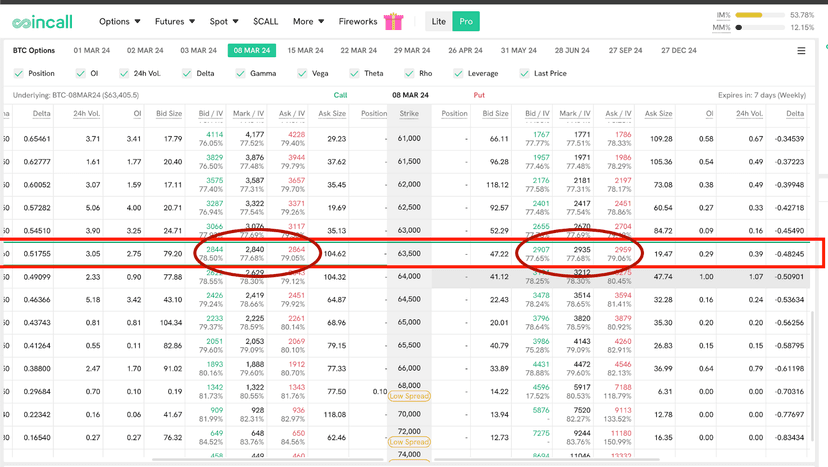The image size is (828, 467).
Task: Click put ask price 2959
Action: tap(623, 249)
